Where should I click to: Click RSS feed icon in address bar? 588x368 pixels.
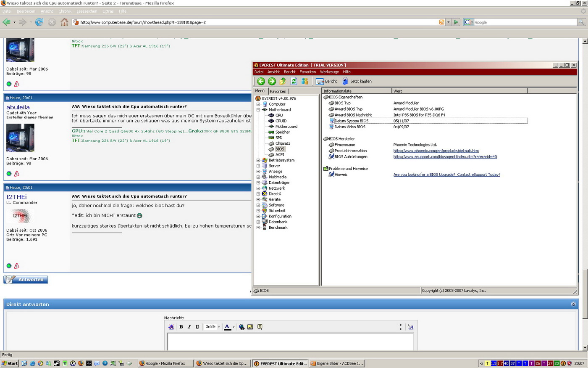tap(441, 22)
